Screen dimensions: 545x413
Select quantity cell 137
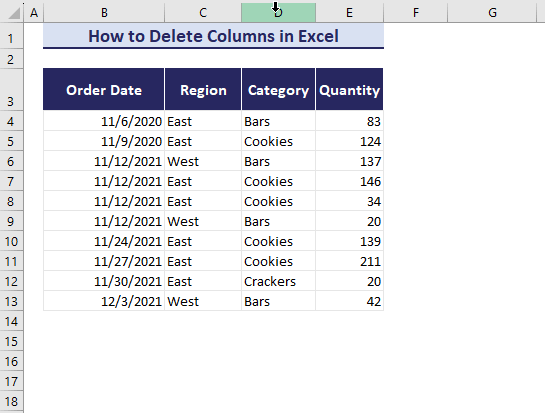[x=349, y=161]
